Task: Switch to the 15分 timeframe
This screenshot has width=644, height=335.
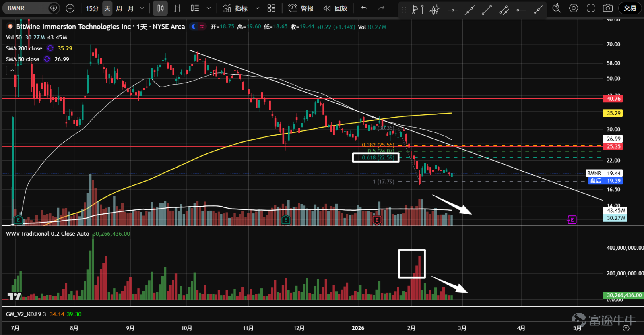Action: point(92,8)
